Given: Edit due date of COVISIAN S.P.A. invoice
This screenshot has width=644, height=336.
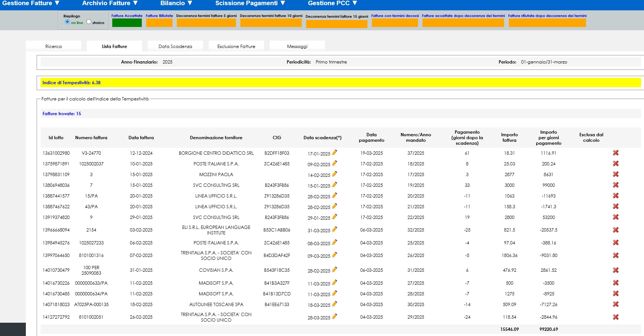Looking at the screenshot, I should (335, 270).
